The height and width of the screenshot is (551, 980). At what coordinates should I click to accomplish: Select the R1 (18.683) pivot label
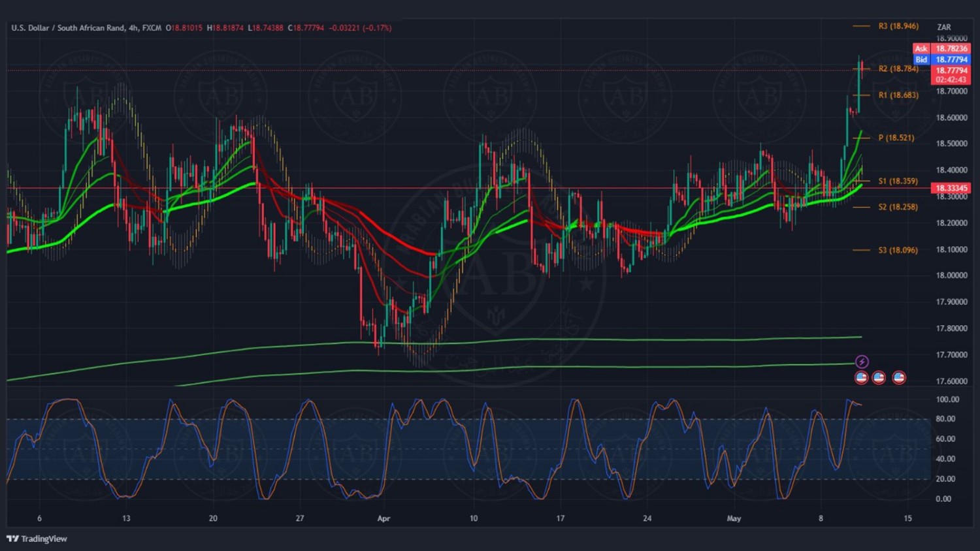coord(898,95)
